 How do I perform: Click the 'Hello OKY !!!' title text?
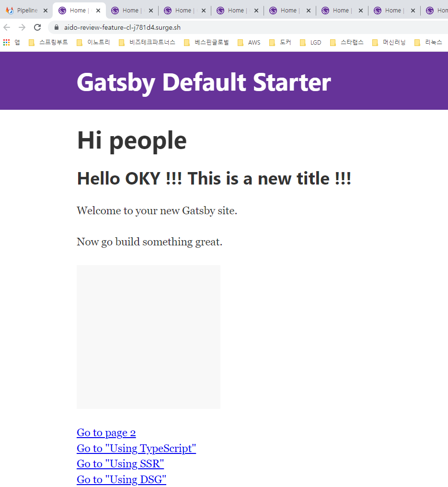tap(214, 179)
